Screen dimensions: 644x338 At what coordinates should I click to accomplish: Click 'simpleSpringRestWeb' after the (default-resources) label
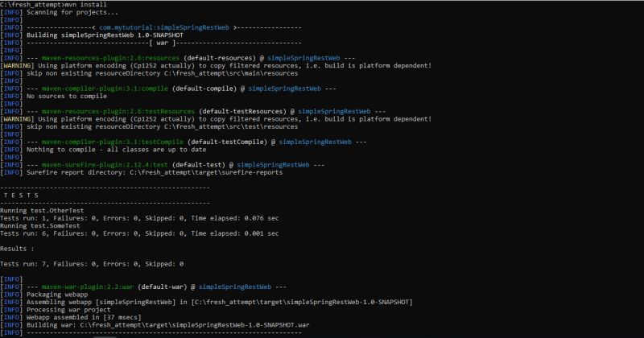pyautogui.click(x=303, y=58)
